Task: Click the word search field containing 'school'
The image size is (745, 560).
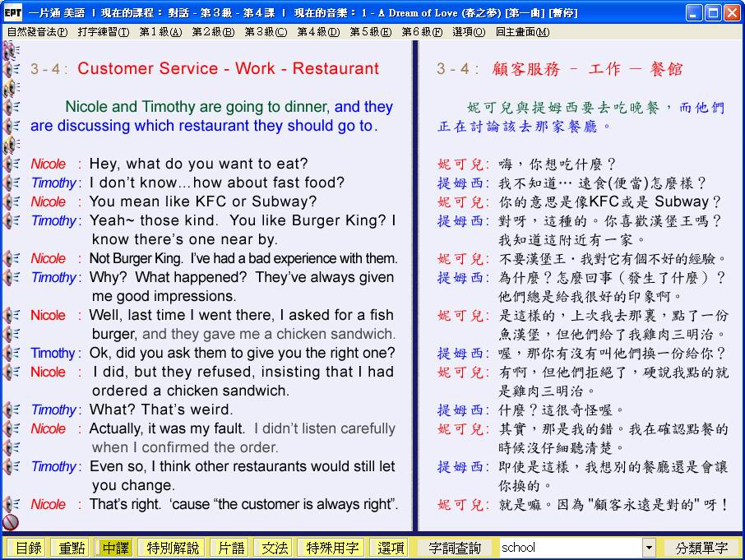Action: (x=569, y=548)
